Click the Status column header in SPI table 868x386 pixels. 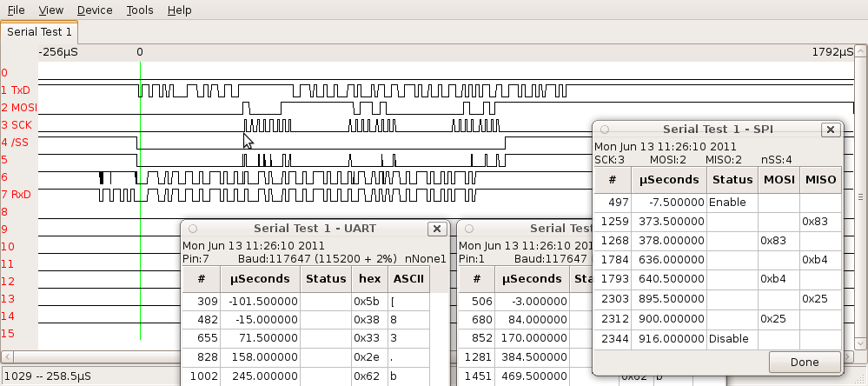732,180
